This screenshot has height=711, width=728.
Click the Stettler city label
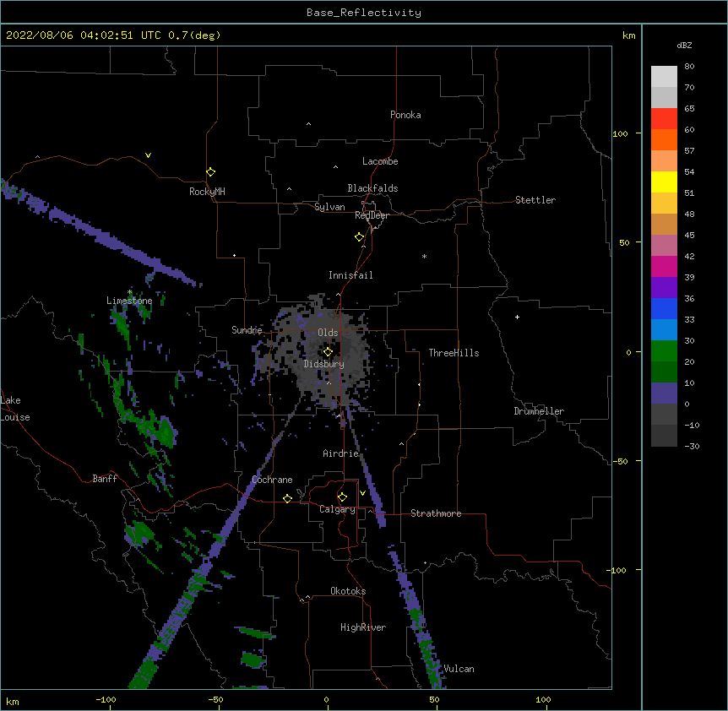click(535, 200)
